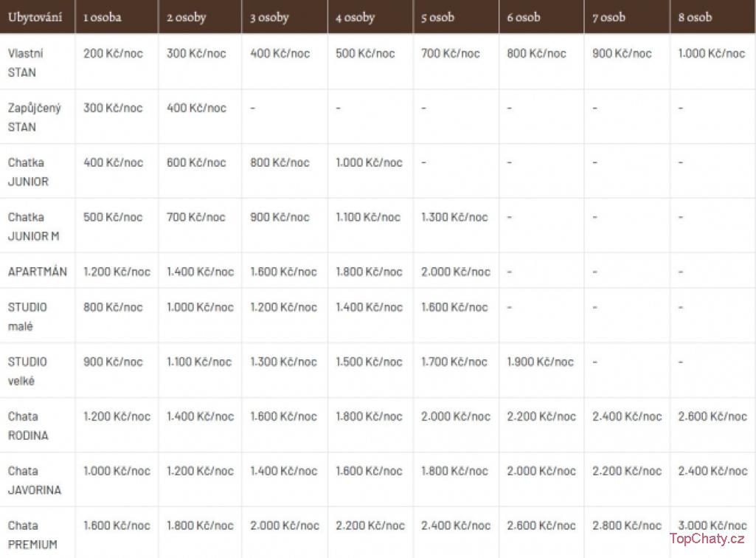Select the APARTMÁN row label

coord(37,272)
